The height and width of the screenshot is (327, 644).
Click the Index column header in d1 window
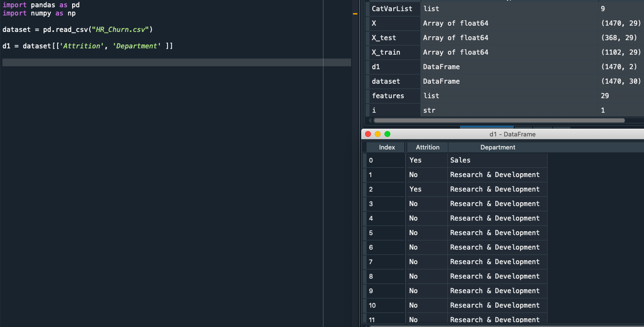[x=386, y=147]
